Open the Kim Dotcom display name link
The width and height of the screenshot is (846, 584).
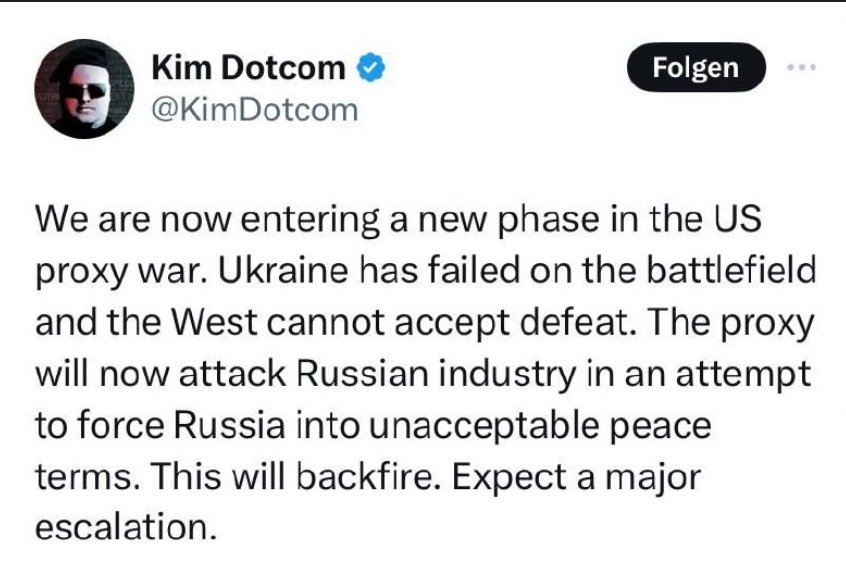pos(248,67)
